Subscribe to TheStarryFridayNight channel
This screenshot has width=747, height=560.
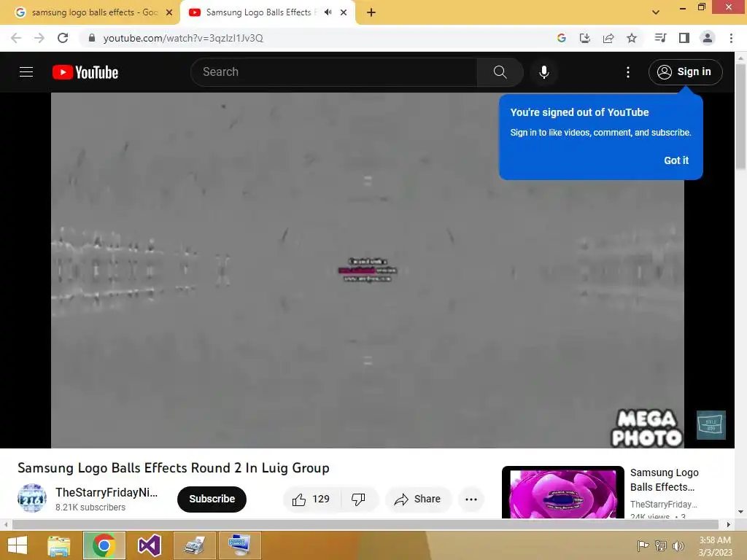pyautogui.click(x=212, y=499)
